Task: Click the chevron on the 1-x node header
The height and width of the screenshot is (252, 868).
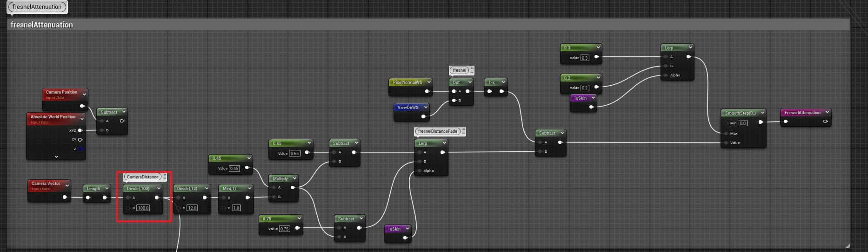Action: (503, 82)
